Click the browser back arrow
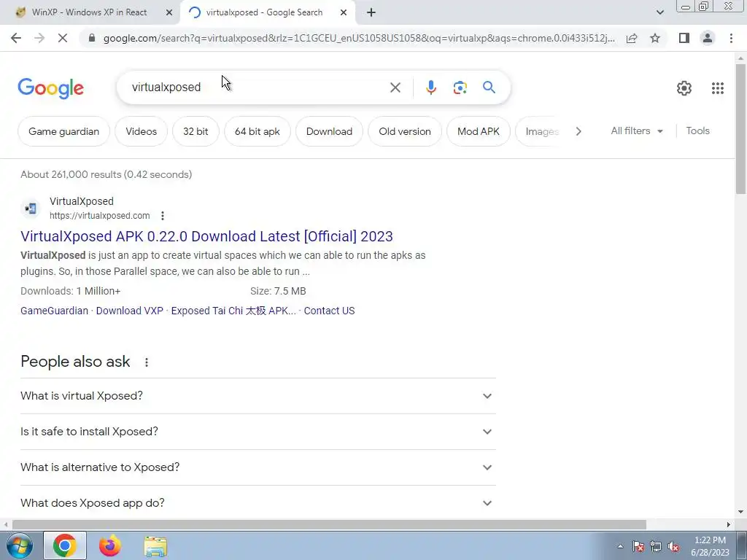The width and height of the screenshot is (747, 560). [16, 38]
